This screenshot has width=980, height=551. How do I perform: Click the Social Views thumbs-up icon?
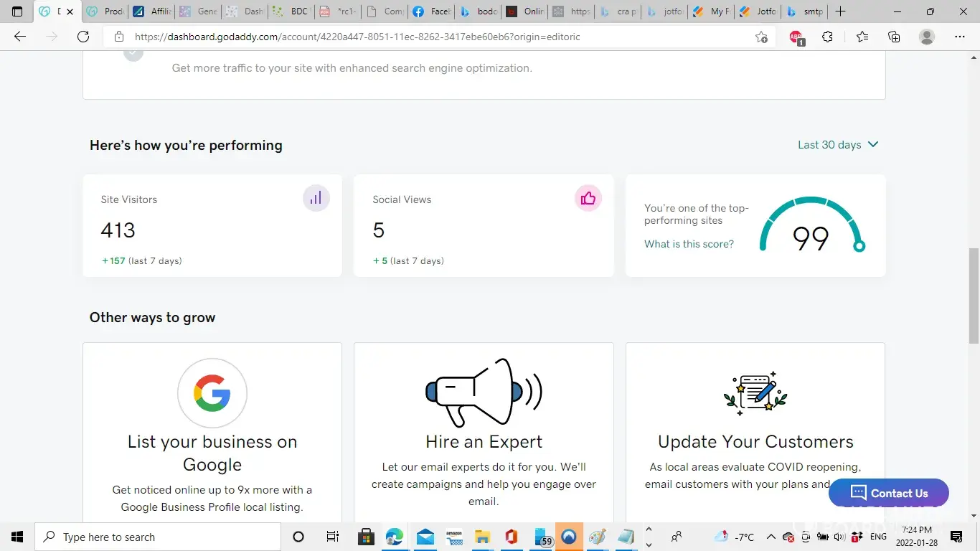point(588,199)
